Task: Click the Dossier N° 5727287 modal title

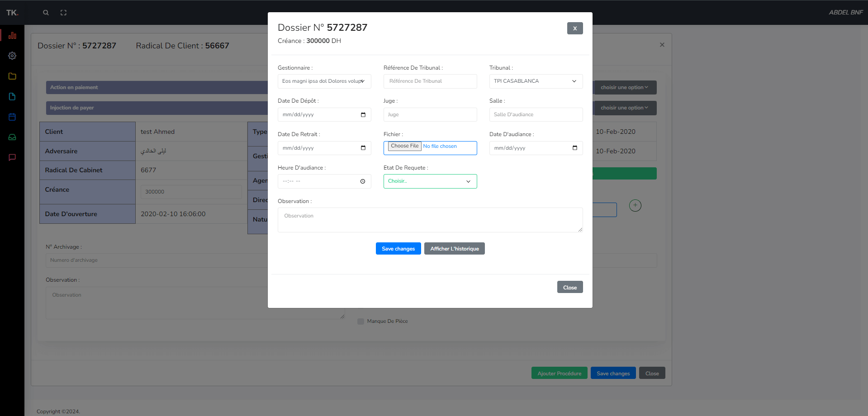Action: [x=323, y=28]
